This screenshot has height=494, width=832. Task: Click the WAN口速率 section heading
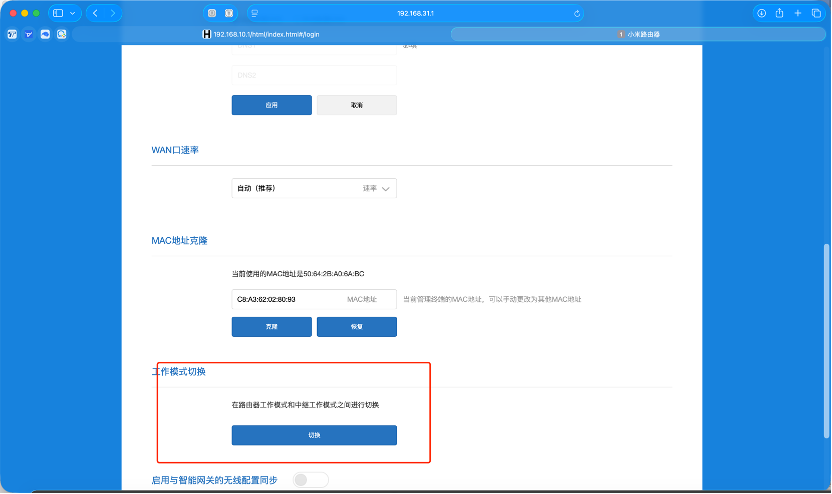tap(175, 150)
